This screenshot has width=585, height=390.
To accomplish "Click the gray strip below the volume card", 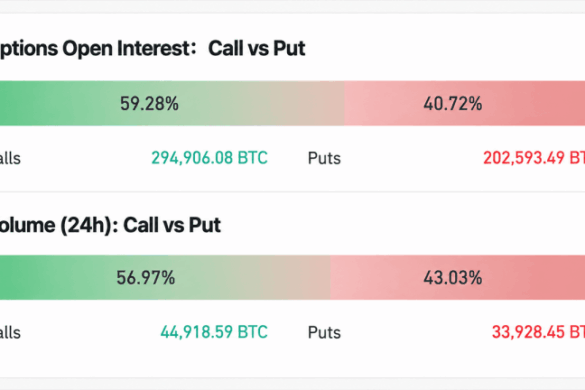I will (x=292, y=384).
